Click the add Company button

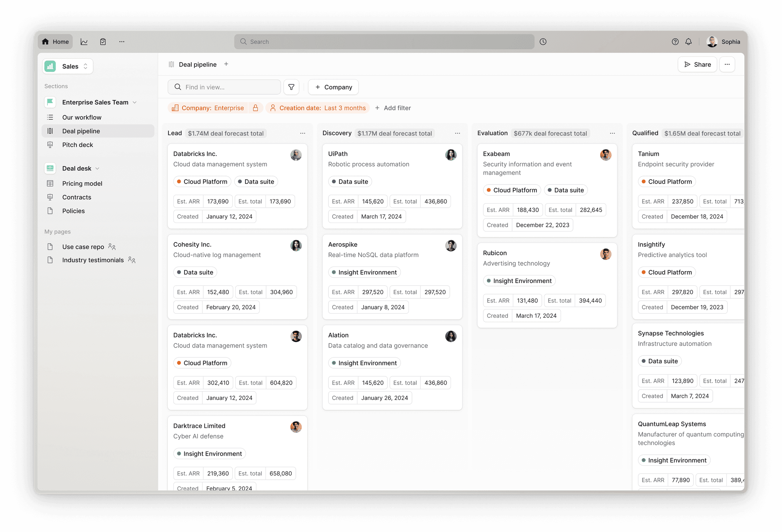[x=333, y=87]
